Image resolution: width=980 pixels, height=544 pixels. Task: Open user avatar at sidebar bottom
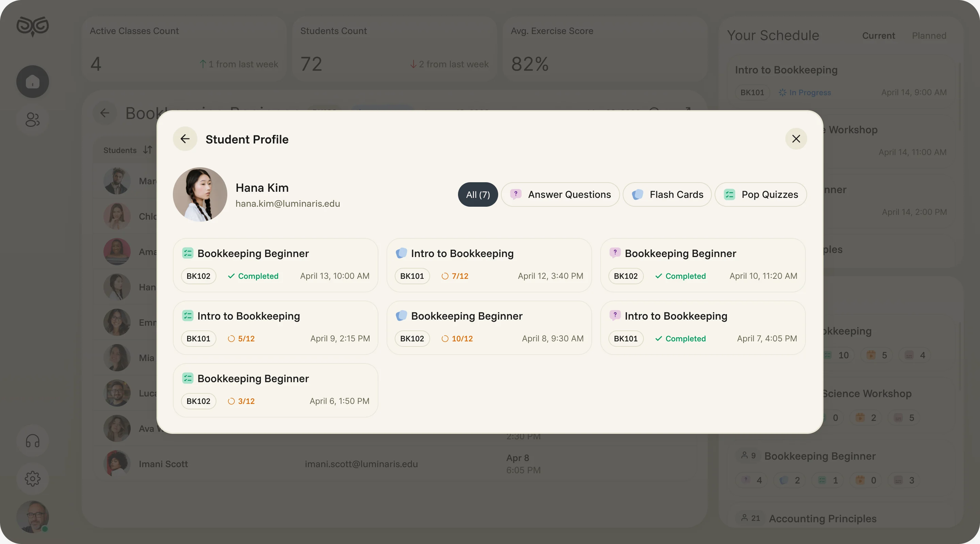pyautogui.click(x=32, y=516)
